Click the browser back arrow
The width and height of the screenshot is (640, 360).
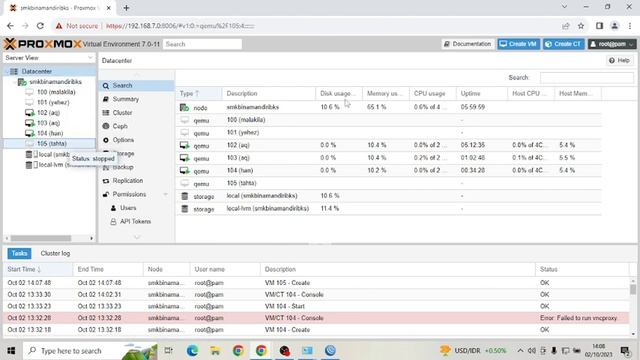pyautogui.click(x=10, y=26)
